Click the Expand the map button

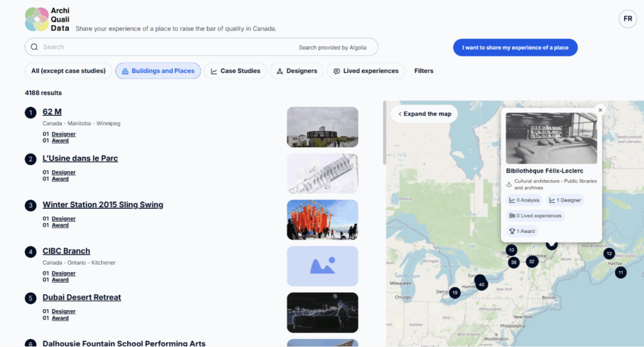[x=425, y=114]
